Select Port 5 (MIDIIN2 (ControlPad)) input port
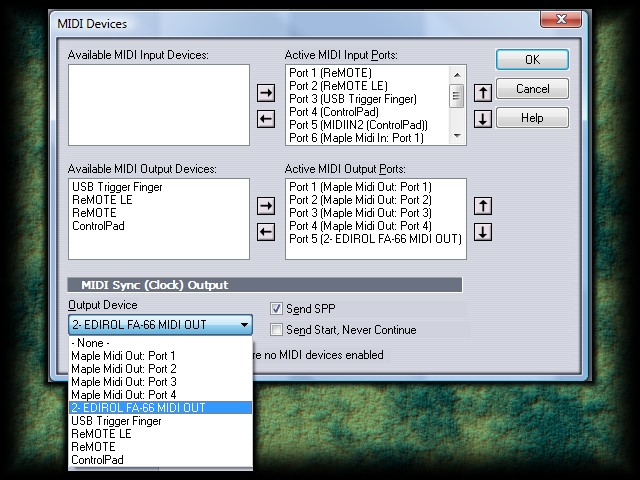 coord(367,125)
